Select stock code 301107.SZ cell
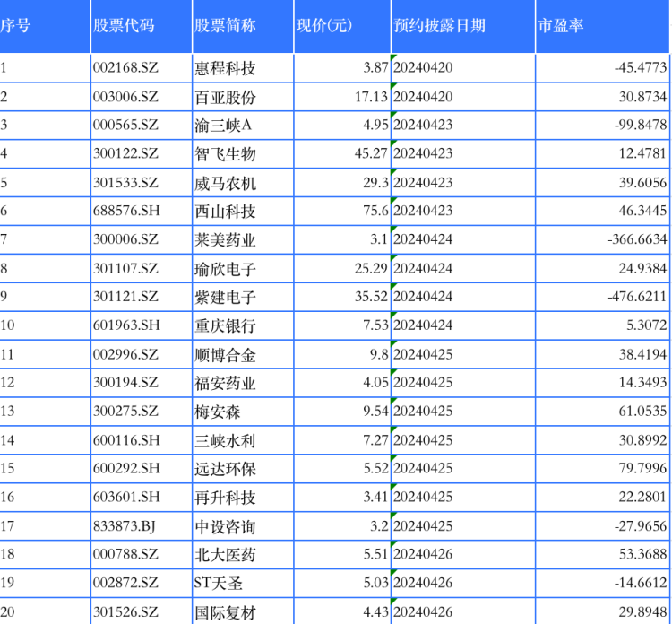Viewport: 672px width, 624px height. [142, 268]
